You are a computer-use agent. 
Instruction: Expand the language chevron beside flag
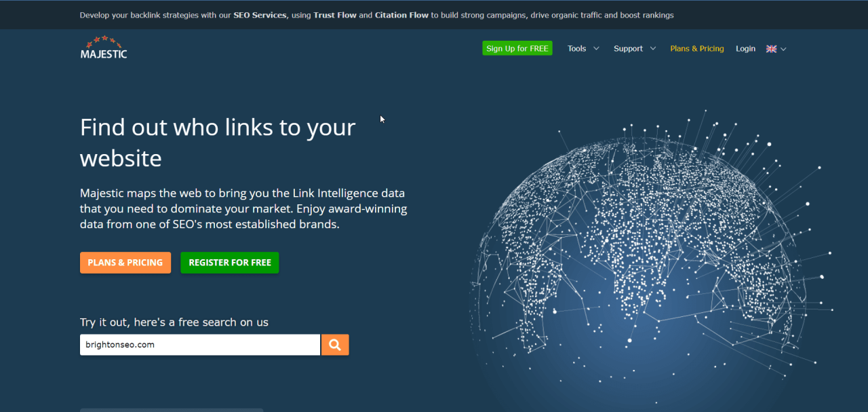click(x=783, y=49)
